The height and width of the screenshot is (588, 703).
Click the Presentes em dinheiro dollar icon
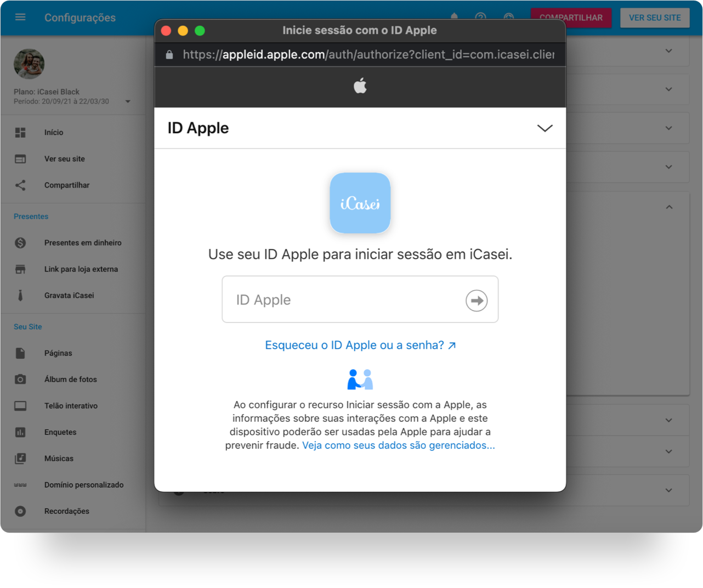pos(20,242)
